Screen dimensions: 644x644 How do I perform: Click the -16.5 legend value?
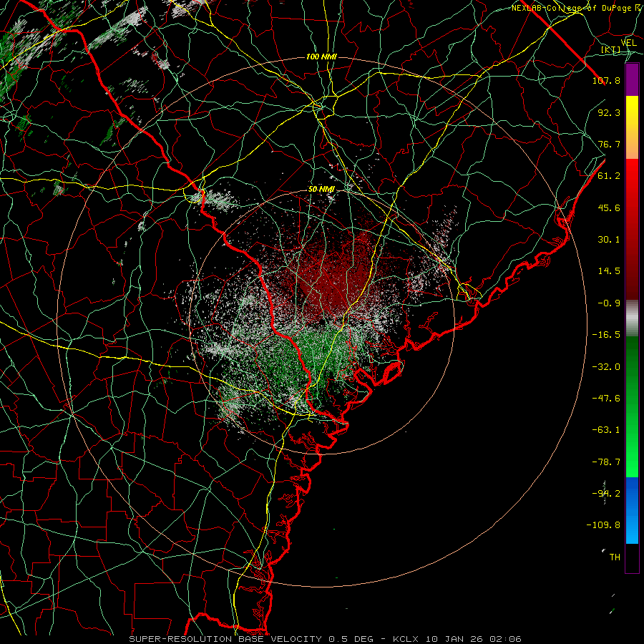point(606,335)
